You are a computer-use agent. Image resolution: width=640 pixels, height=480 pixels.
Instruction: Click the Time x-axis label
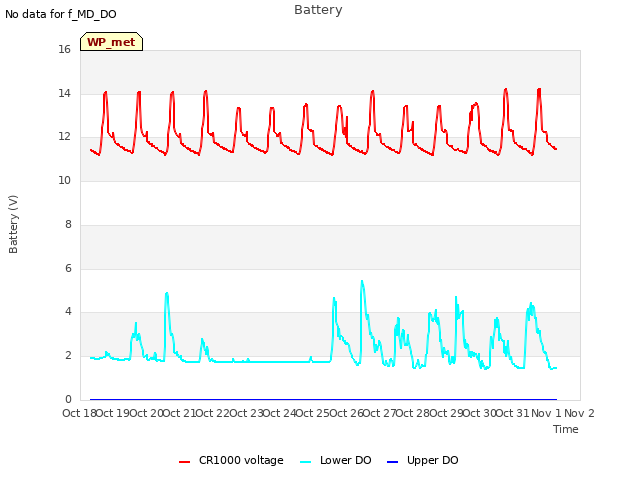[x=566, y=429]
